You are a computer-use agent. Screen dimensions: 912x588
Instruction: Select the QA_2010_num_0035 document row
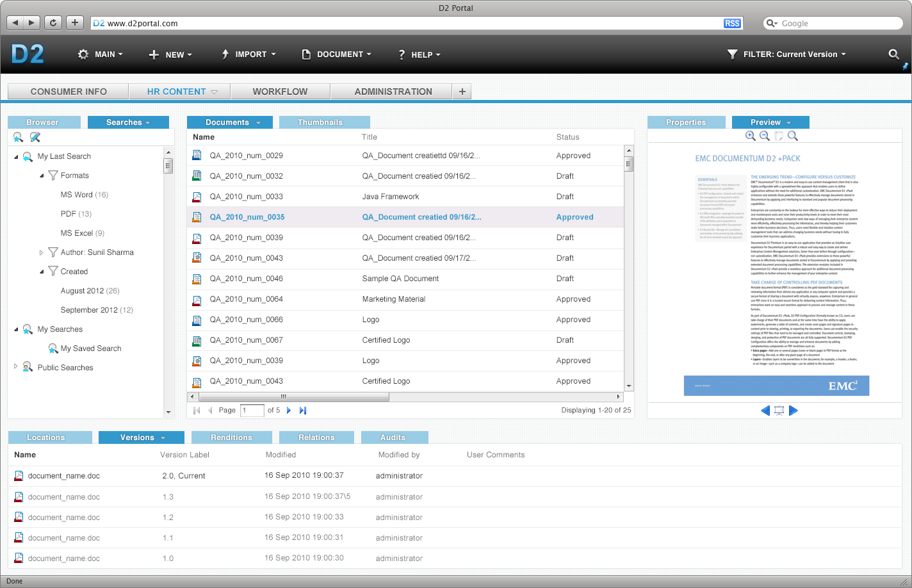(405, 217)
